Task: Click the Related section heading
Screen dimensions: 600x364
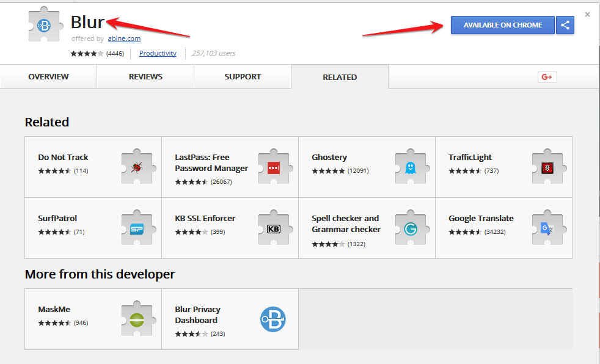Action: (47, 122)
